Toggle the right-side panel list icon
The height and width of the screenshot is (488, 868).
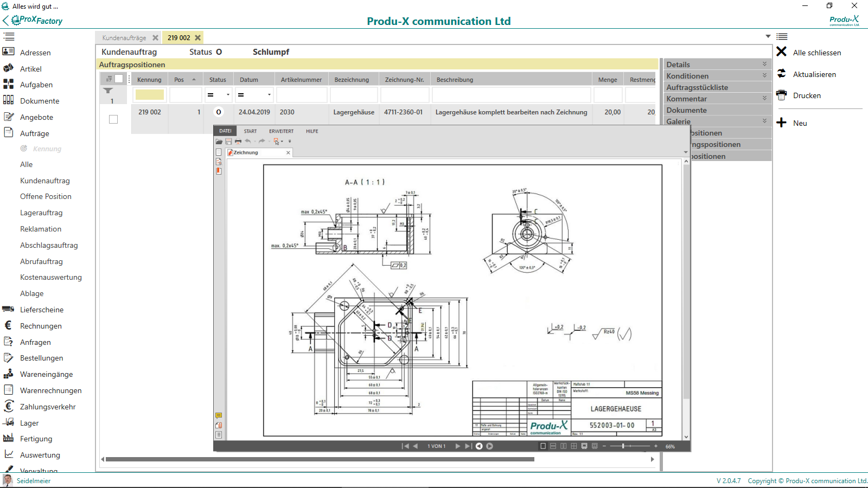(782, 36)
